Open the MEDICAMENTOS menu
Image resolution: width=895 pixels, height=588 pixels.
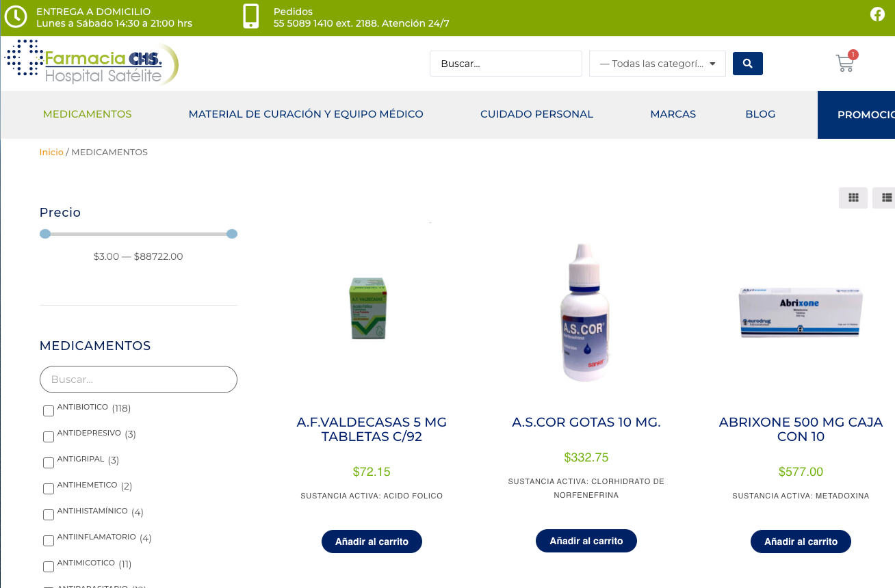click(87, 114)
